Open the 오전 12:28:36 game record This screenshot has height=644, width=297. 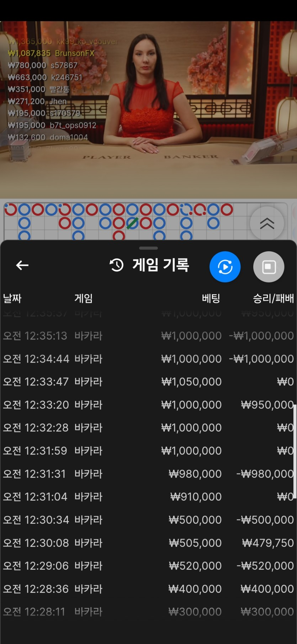148,589
